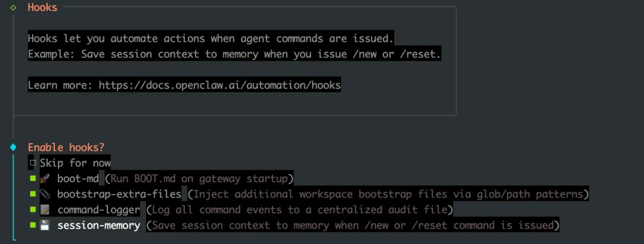Click the Hooks section title
The height and width of the screenshot is (244, 644).
coord(43,8)
